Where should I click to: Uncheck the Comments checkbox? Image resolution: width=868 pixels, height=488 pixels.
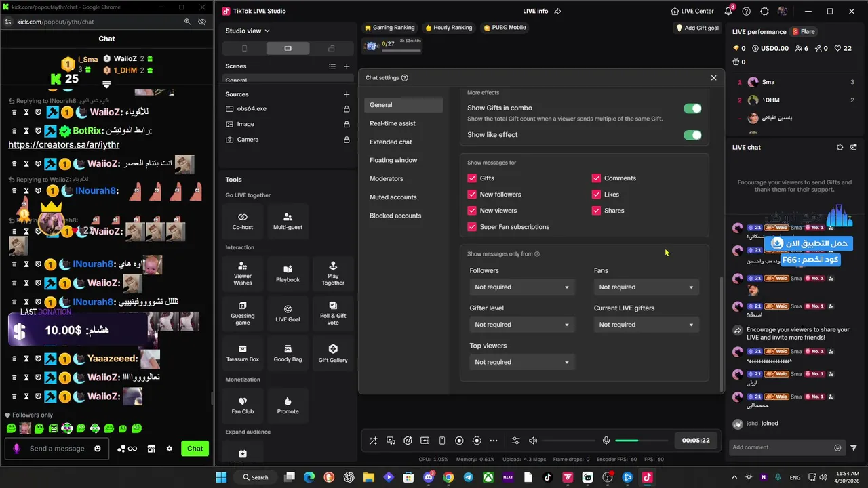pos(596,178)
